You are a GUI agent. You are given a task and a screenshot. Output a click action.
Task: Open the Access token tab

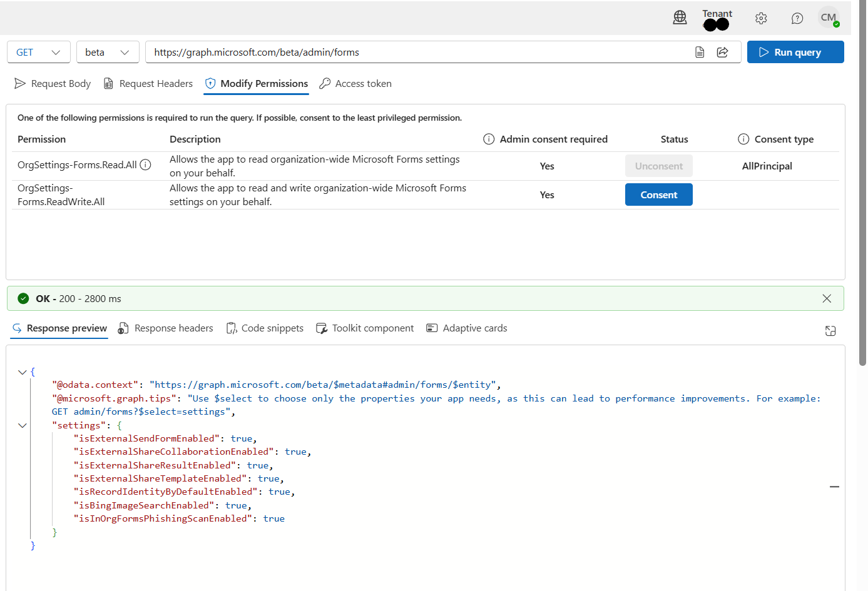(355, 83)
